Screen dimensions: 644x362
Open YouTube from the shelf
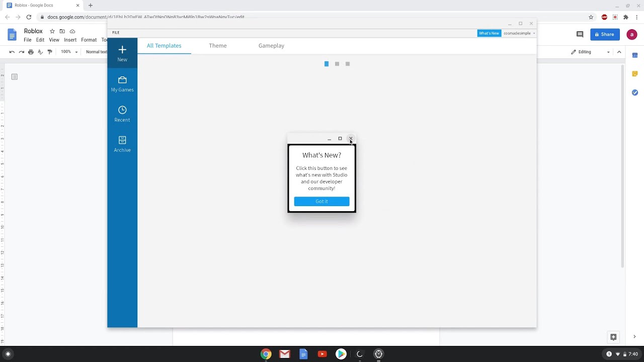pyautogui.click(x=322, y=354)
